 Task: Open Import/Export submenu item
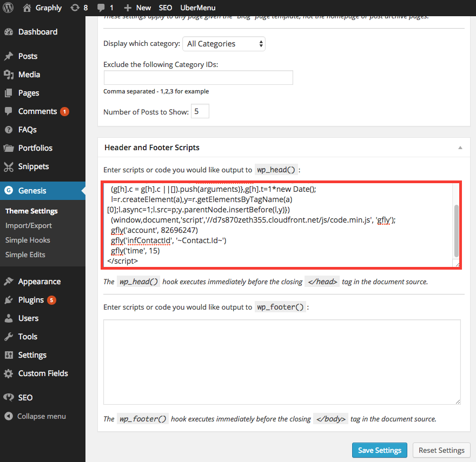(x=29, y=226)
